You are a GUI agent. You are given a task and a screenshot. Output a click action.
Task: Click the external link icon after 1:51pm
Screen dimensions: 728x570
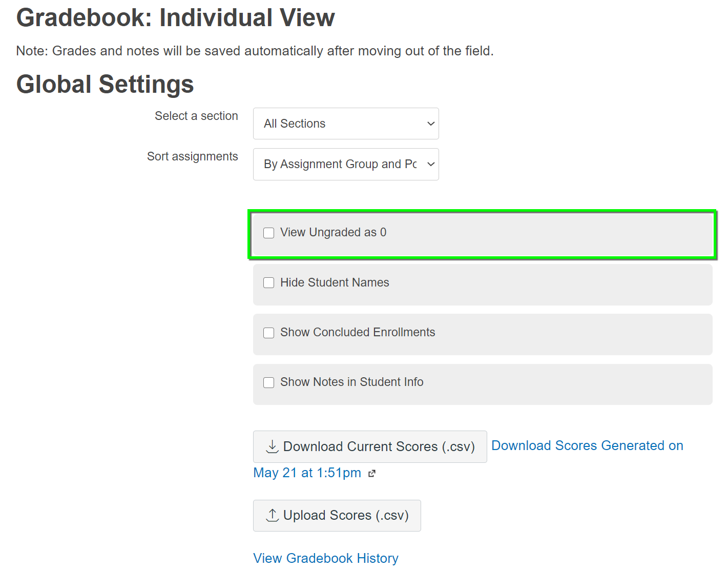coord(372,473)
